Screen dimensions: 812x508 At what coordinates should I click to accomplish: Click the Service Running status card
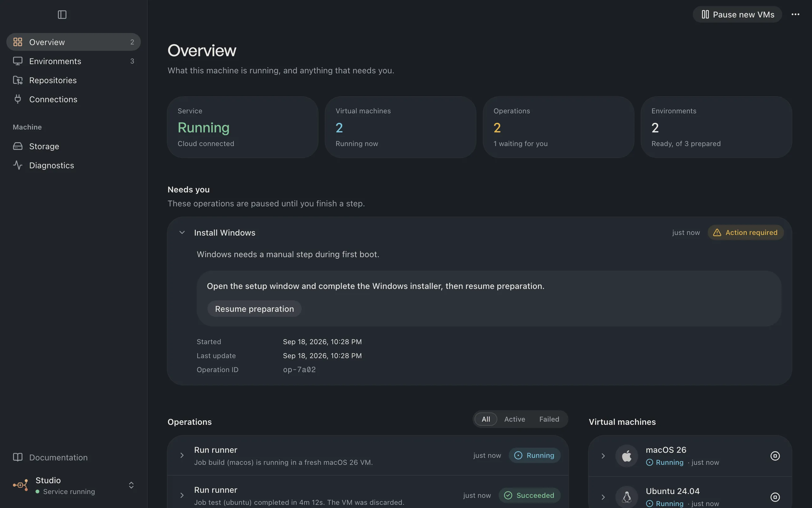[243, 127]
